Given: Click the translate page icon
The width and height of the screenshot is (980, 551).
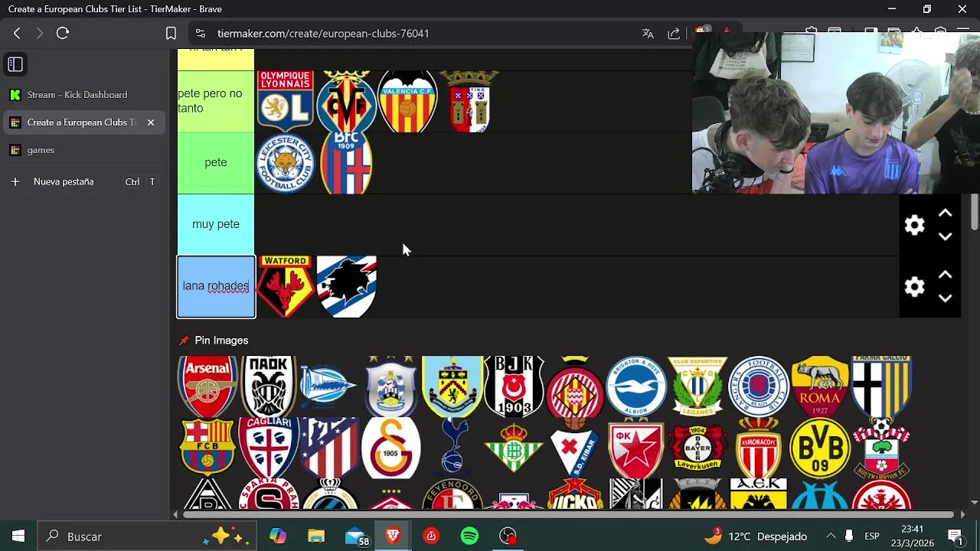Looking at the screenshot, I should pyautogui.click(x=648, y=34).
